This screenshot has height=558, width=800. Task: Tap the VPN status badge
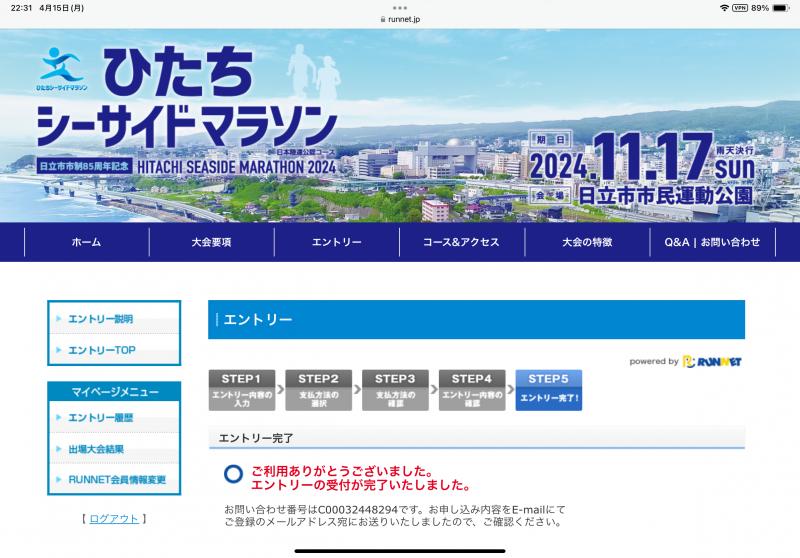740,7
